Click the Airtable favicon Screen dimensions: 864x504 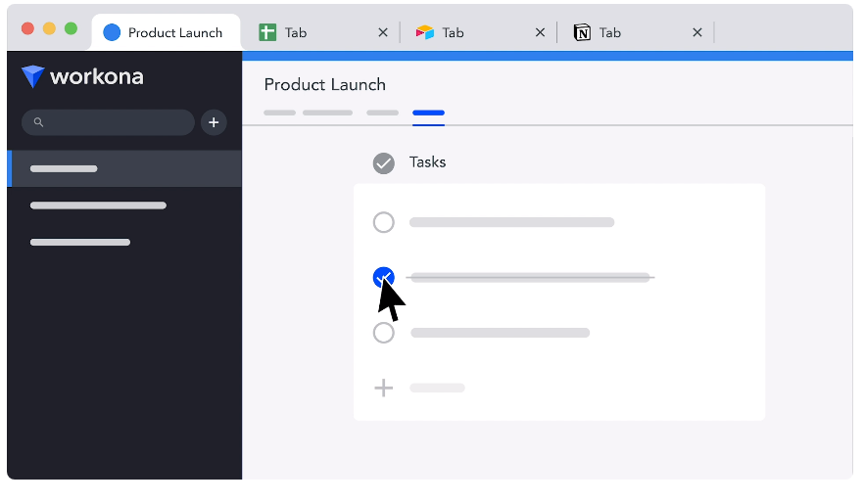425,32
